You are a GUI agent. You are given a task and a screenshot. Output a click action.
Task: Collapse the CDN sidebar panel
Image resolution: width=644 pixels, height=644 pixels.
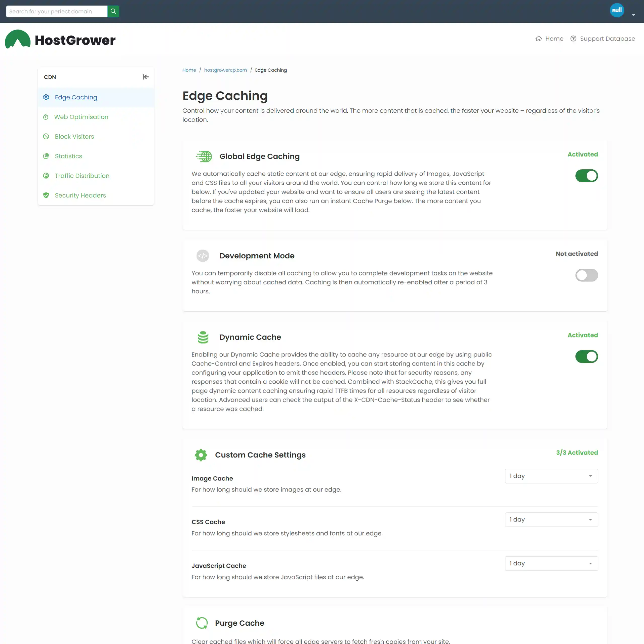pos(146,77)
